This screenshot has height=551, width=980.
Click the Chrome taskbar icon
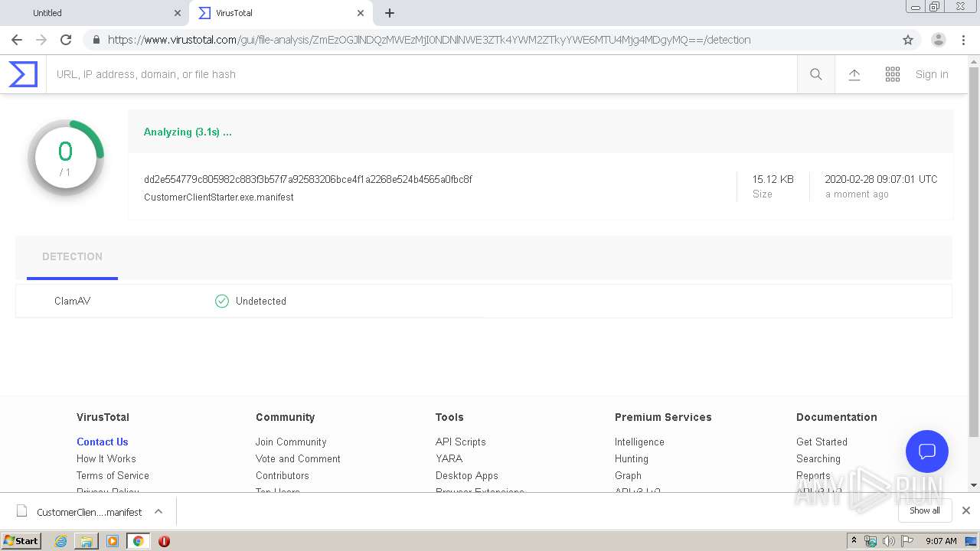[138, 541]
